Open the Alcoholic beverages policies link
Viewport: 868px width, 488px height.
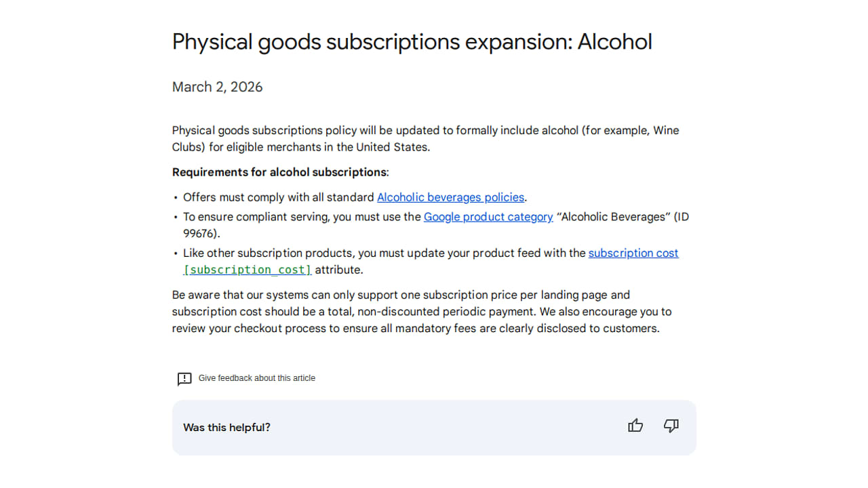pyautogui.click(x=450, y=197)
